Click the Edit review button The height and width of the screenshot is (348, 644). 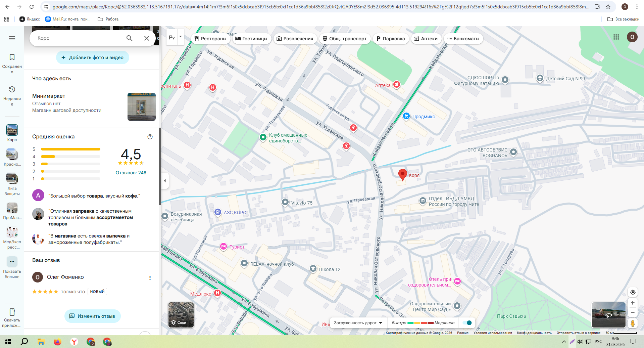(x=92, y=316)
